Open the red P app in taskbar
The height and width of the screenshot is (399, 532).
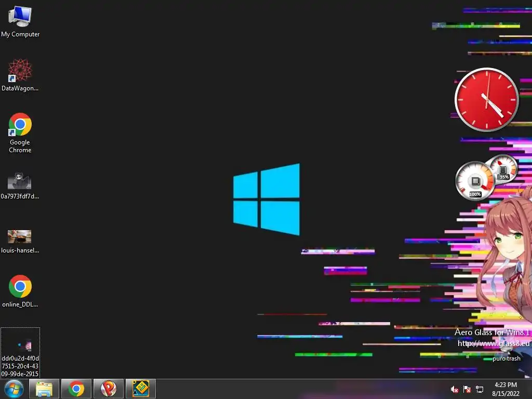(109, 389)
